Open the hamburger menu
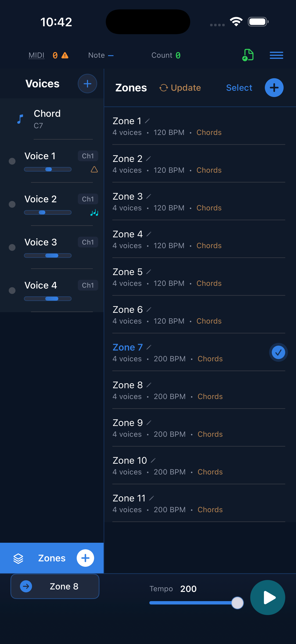This screenshot has height=644, width=296. [276, 55]
